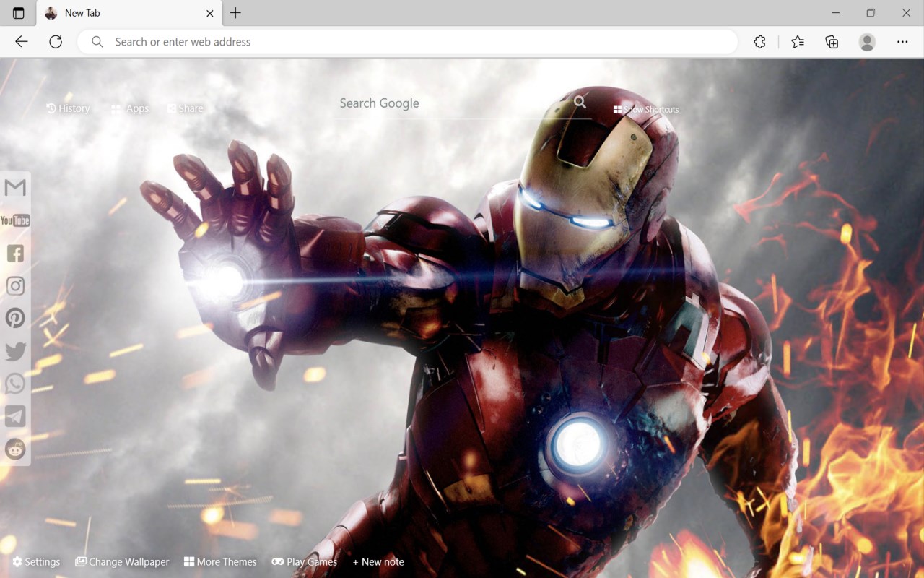Restore down the browser window
The width and height of the screenshot is (924, 578).
871,13
